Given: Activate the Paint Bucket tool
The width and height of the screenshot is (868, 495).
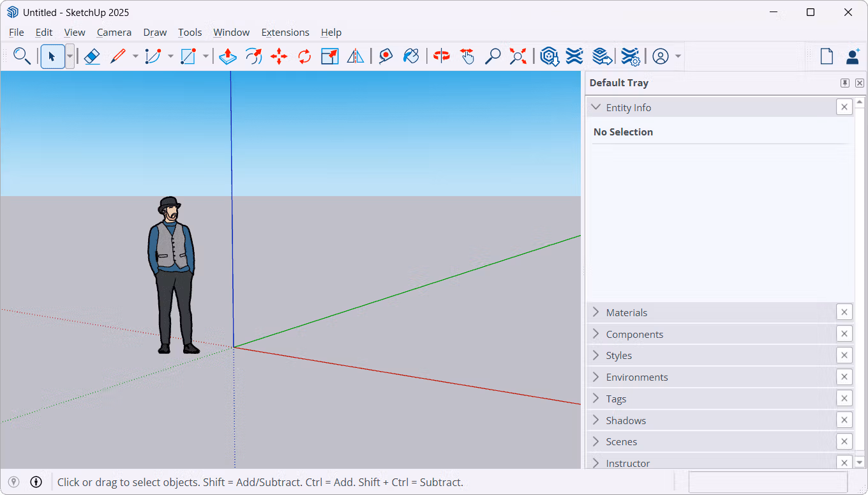Looking at the screenshot, I should [412, 56].
